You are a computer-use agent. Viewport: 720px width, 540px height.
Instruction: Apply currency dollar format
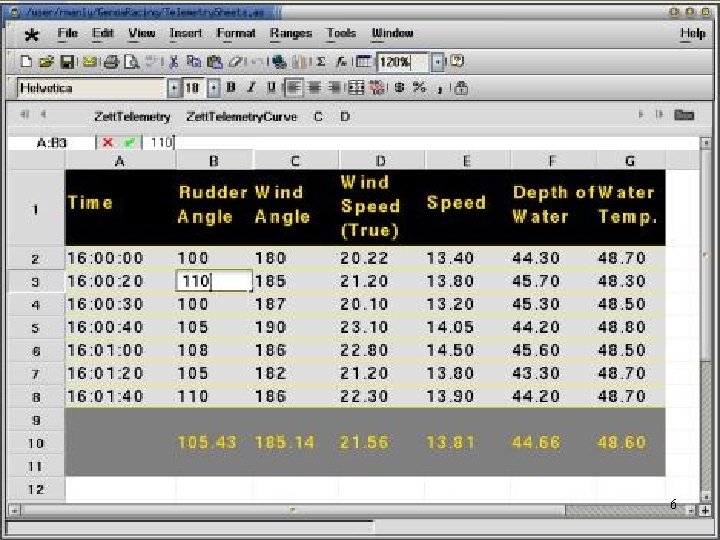(x=399, y=87)
